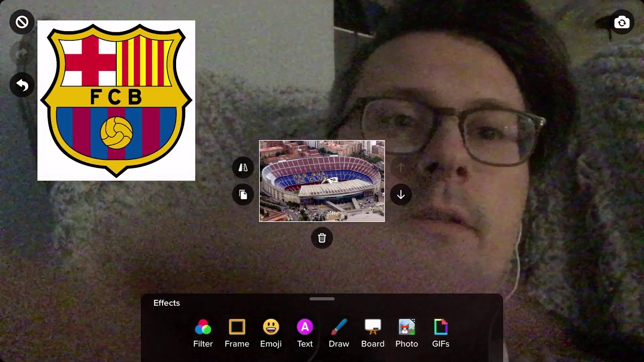The image size is (644, 362).
Task: Delete the stadium sticker with trash icon
Action: [x=322, y=238]
